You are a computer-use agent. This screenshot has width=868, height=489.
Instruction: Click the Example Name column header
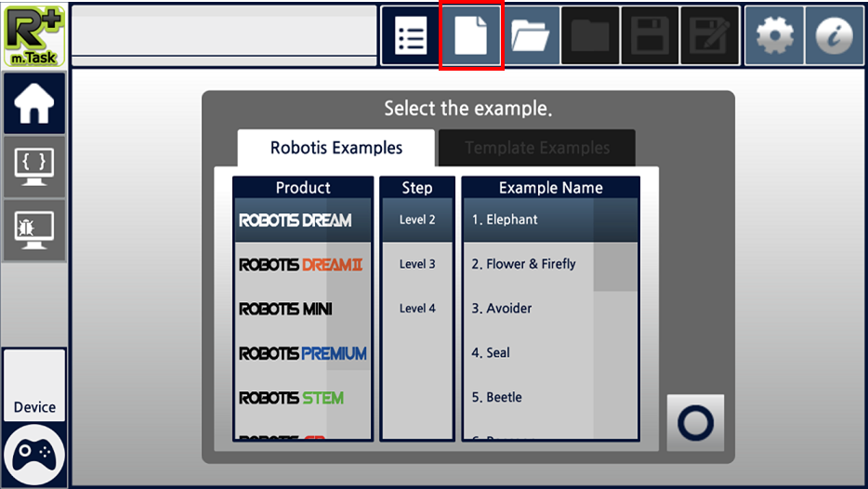[551, 188]
